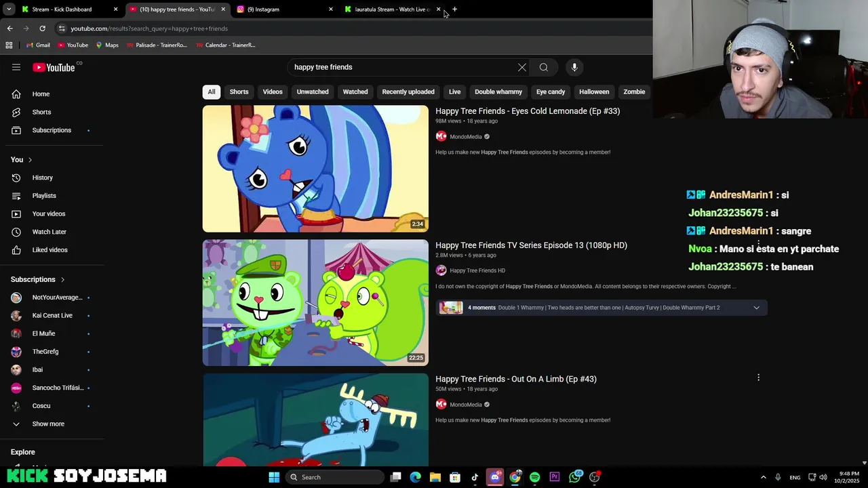Viewport: 868px width, 488px height.
Task: Select the Watched filter chip
Action: tap(355, 91)
